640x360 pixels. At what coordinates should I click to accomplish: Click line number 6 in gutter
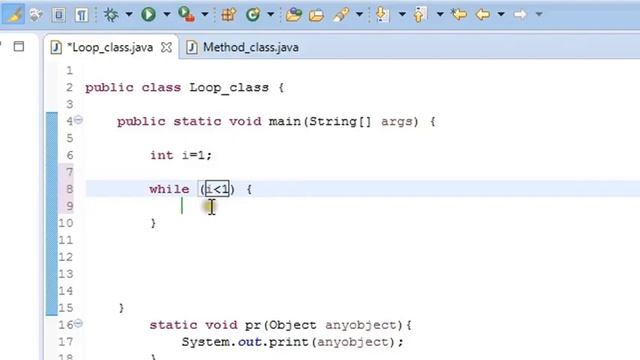[x=70, y=156]
